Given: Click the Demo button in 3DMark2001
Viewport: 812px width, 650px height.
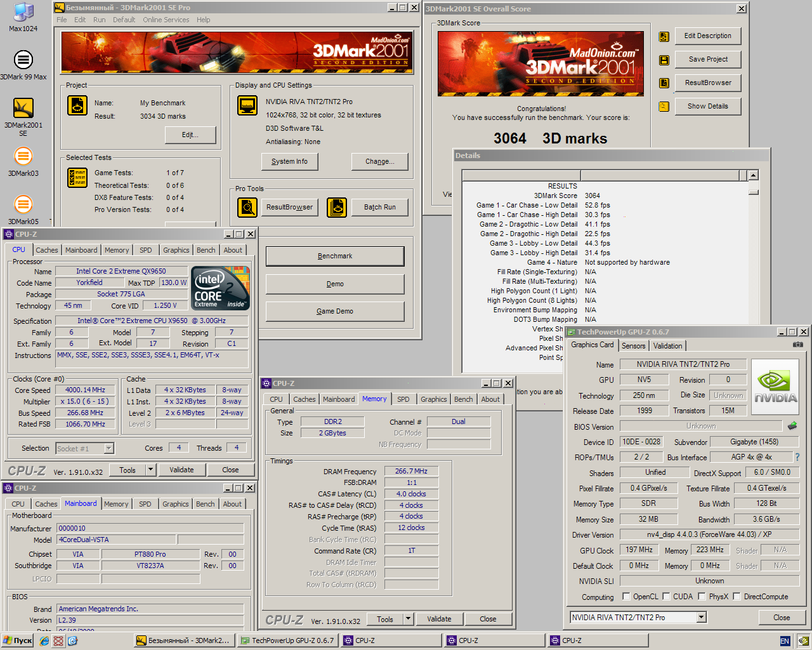Looking at the screenshot, I should coord(335,284).
